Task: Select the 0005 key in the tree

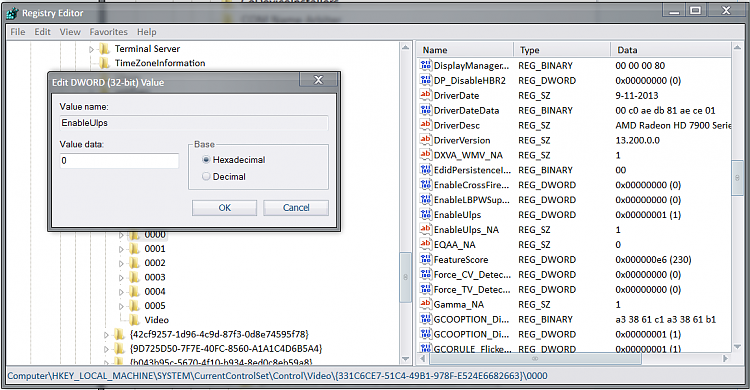Action: pos(155,306)
